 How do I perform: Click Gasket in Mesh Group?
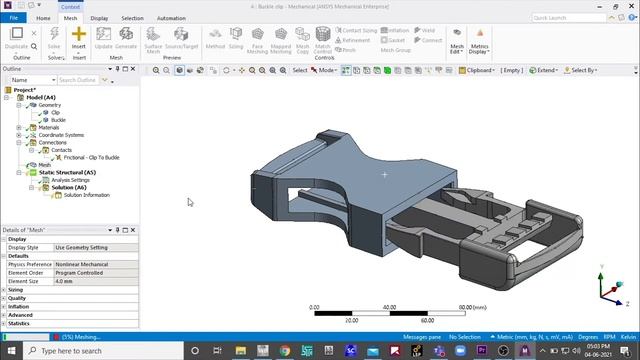coord(393,40)
